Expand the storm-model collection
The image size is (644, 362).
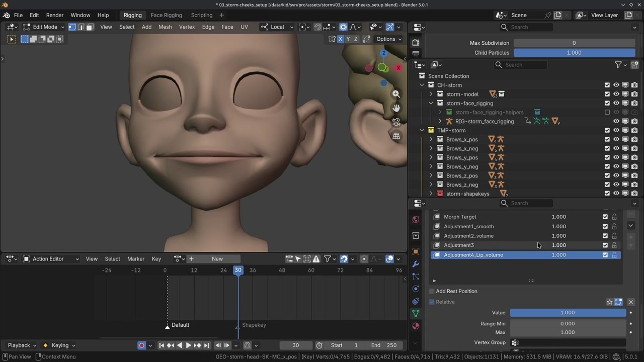pos(431,94)
